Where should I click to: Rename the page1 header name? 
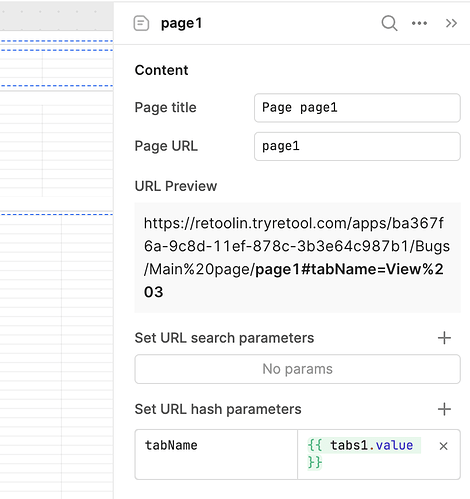[182, 23]
